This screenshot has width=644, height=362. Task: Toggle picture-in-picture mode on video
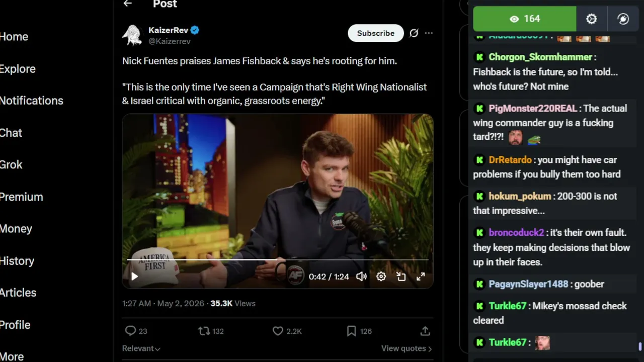[x=401, y=277]
